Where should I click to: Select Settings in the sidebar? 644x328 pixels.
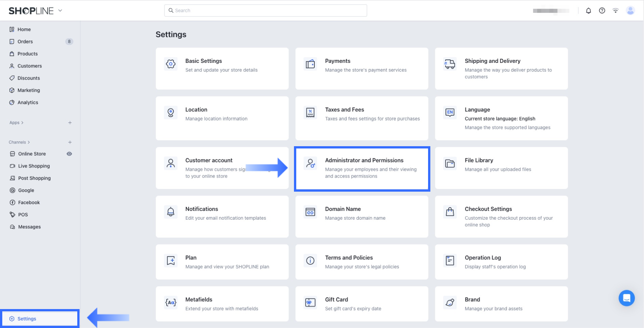click(27, 319)
